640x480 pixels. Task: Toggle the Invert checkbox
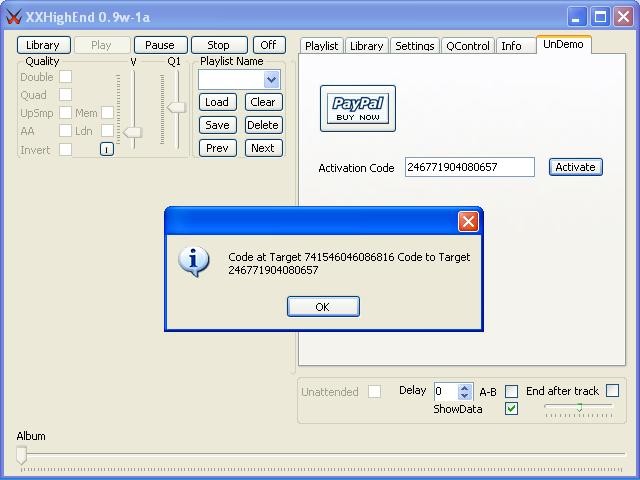65,149
